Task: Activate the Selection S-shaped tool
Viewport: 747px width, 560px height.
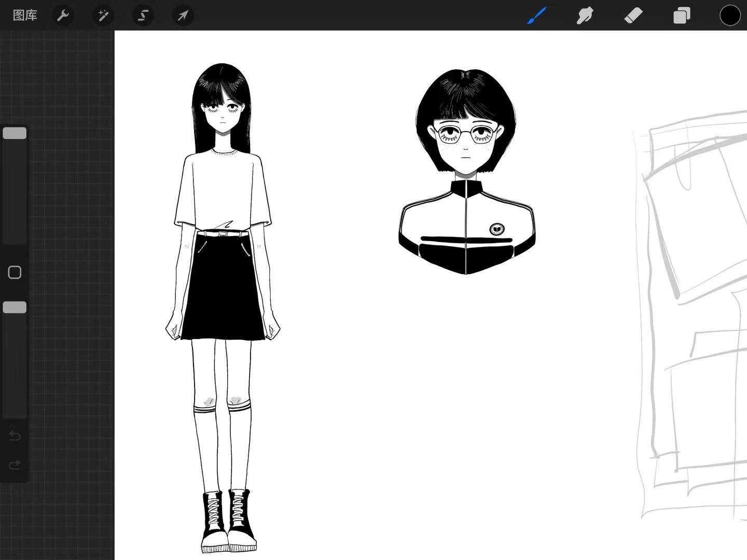Action: tap(143, 16)
